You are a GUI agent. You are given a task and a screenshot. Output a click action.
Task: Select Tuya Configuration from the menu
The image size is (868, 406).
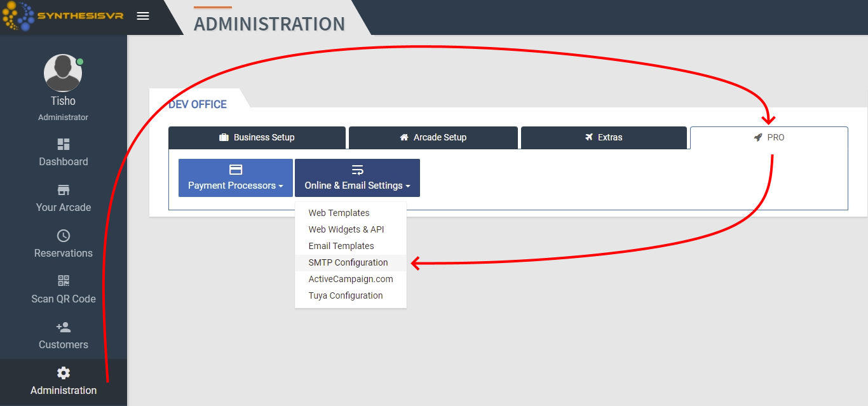tap(351, 295)
